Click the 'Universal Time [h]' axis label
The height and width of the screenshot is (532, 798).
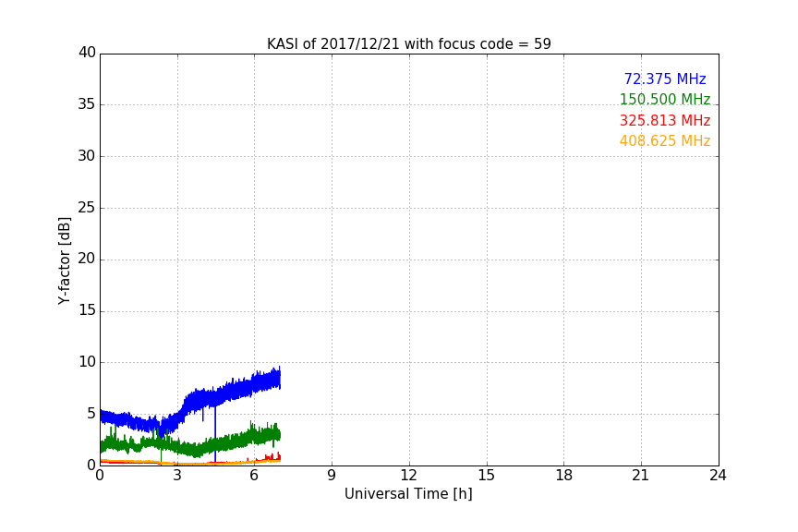(408, 494)
